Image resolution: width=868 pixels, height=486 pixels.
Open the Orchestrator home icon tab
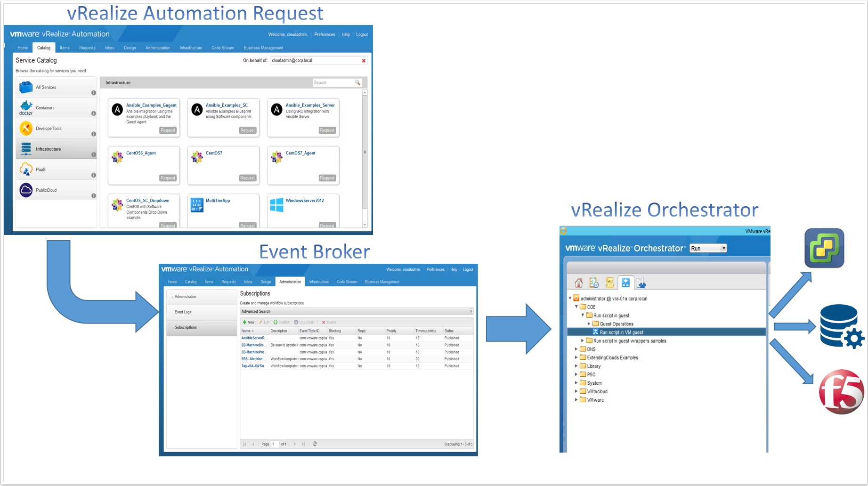(x=579, y=283)
